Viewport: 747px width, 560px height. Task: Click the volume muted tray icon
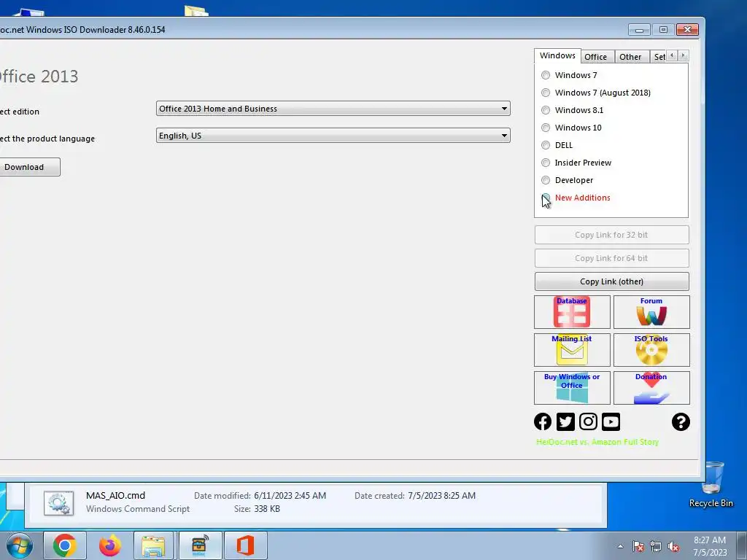(673, 546)
